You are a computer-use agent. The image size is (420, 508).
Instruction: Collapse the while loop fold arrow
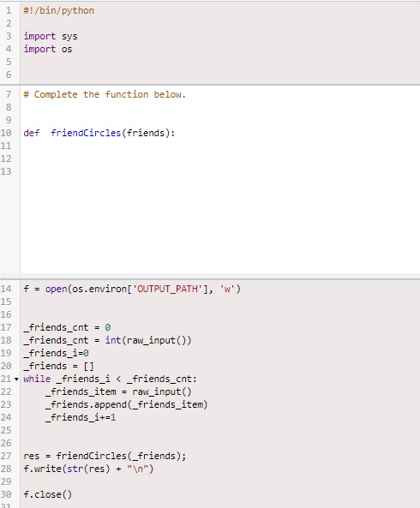[16, 379]
